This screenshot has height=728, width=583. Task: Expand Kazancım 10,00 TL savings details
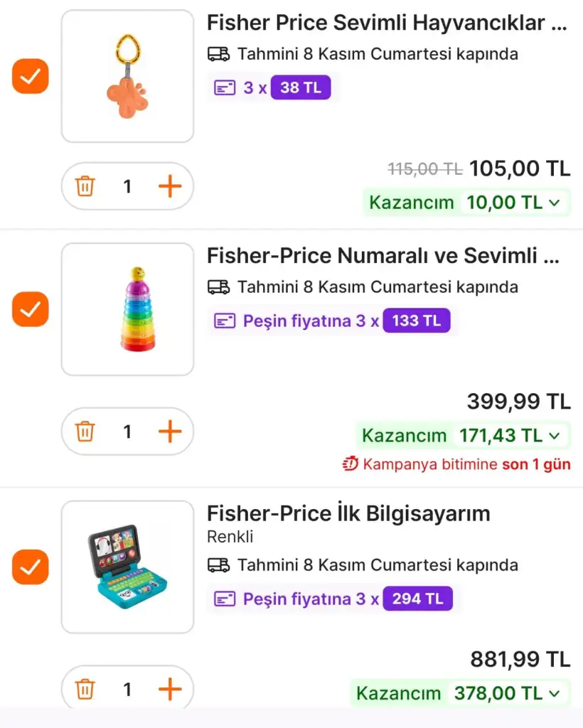(x=466, y=203)
